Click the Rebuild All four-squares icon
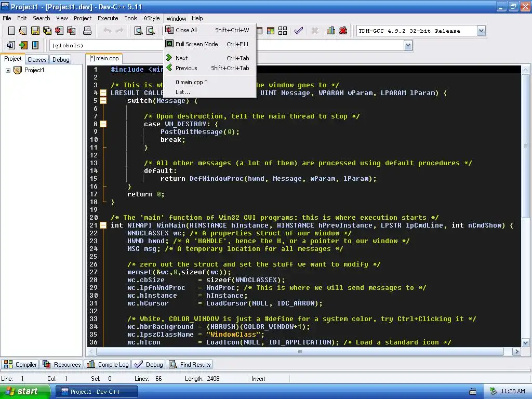The image size is (532, 399). [283, 31]
